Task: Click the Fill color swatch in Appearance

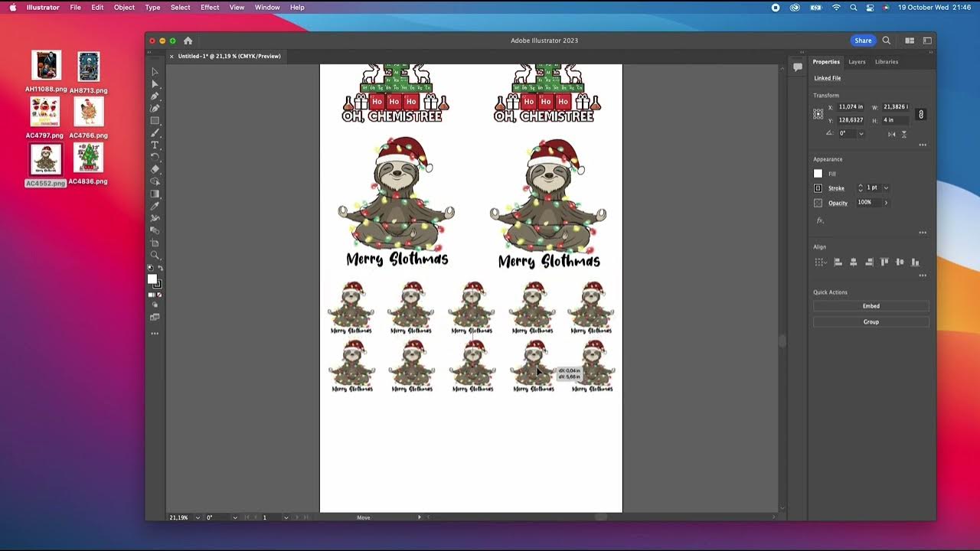Action: [818, 174]
